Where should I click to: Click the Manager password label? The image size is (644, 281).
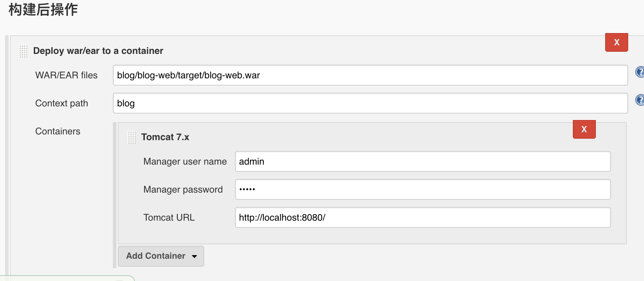click(183, 189)
